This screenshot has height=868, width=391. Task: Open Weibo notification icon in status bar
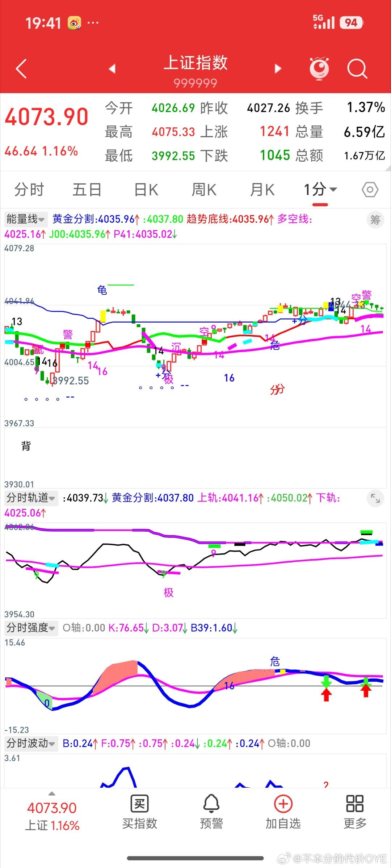74,23
